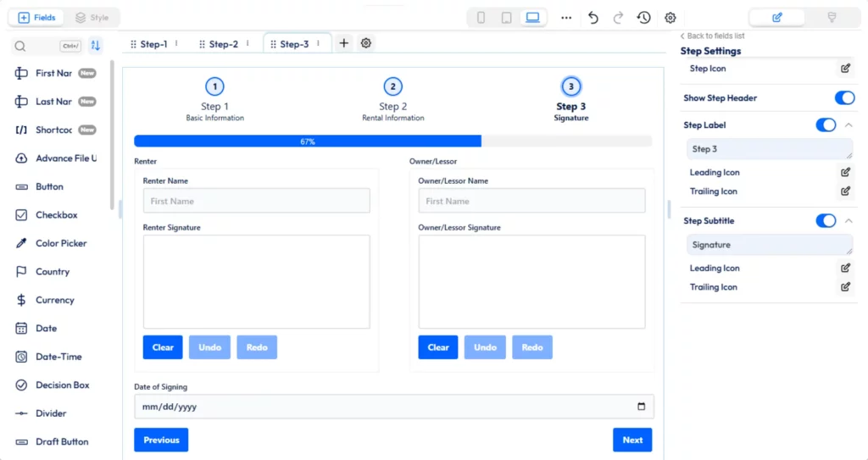Toggle the Step Label switch
This screenshot has height=460, width=868.
pyautogui.click(x=826, y=125)
